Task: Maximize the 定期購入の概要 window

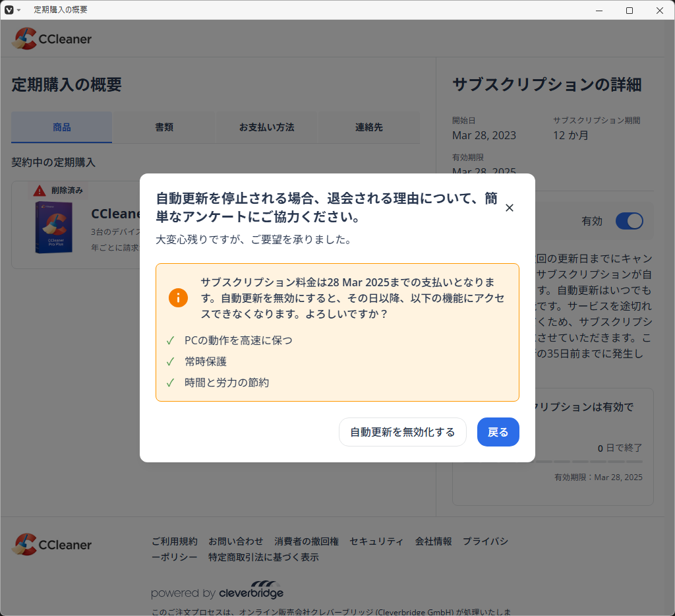Action: coord(630,11)
